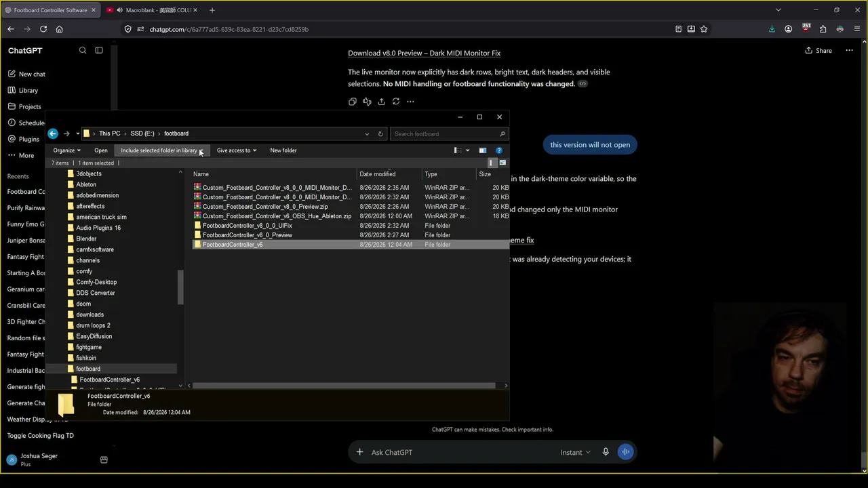Select the Ableton folder in tree
The width and height of the screenshot is (868, 488).
86,184
